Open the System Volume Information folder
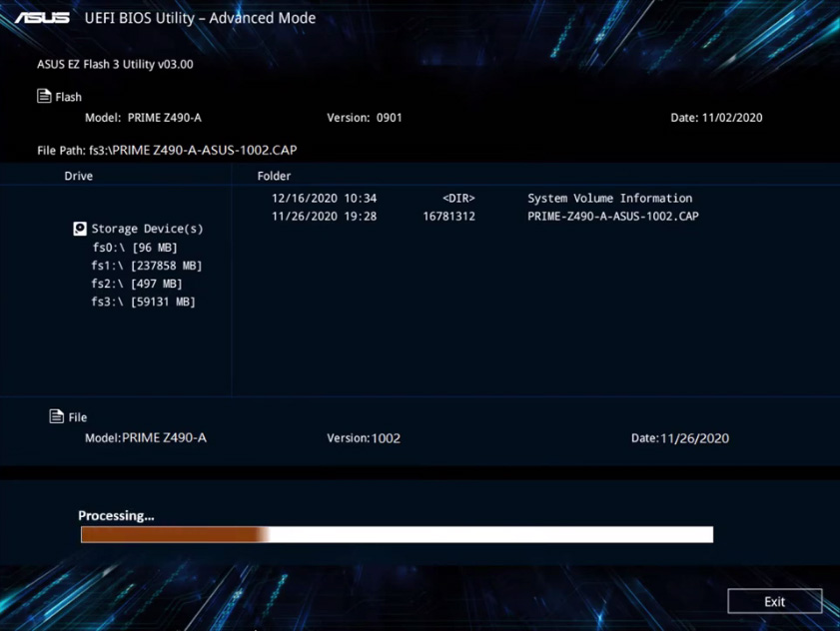The height and width of the screenshot is (631, 840). tap(609, 199)
